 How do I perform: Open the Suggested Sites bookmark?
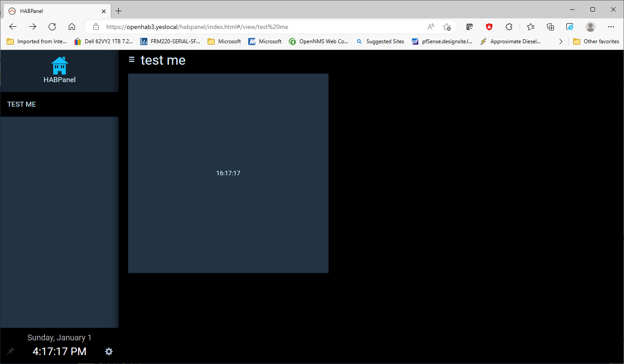380,41
